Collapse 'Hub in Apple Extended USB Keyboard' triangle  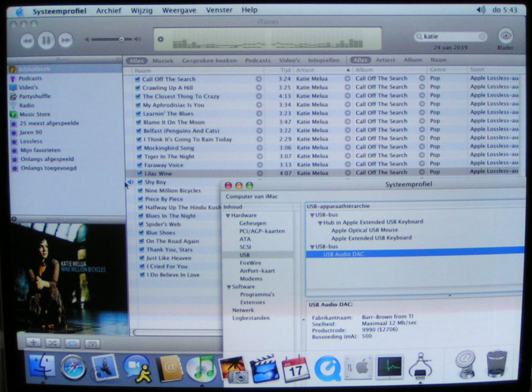click(320, 223)
